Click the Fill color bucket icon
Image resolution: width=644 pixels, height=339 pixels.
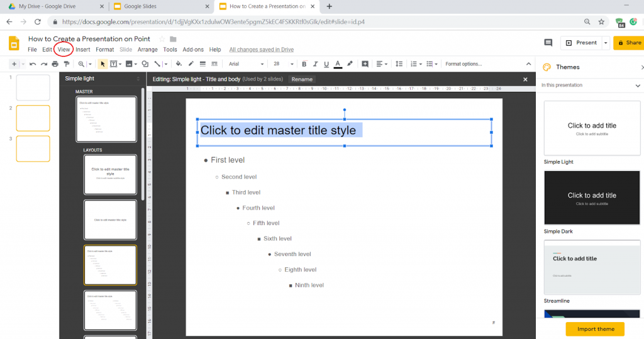coord(179,64)
